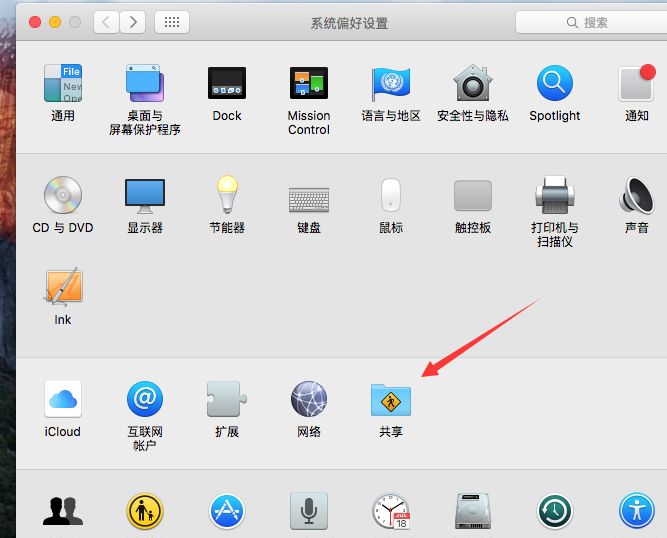Open 通知 notifications preferences
667x538 pixels.
tap(637, 83)
